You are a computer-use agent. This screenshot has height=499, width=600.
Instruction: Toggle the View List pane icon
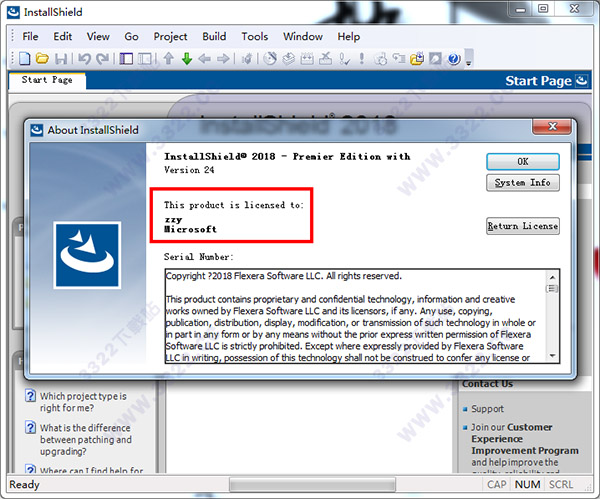126,59
